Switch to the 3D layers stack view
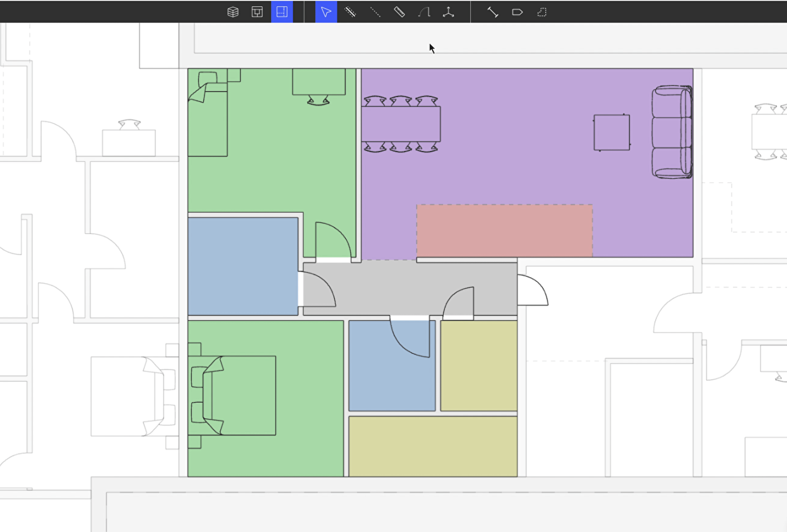 233,12
